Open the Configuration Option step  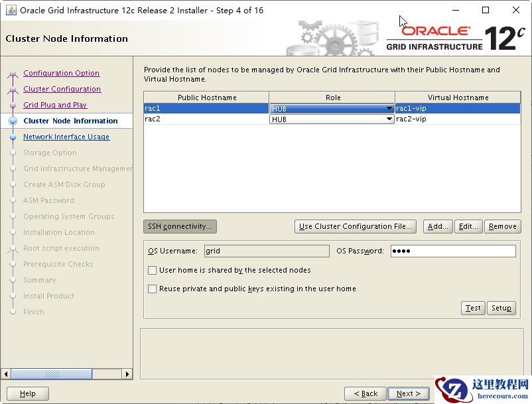pos(62,73)
